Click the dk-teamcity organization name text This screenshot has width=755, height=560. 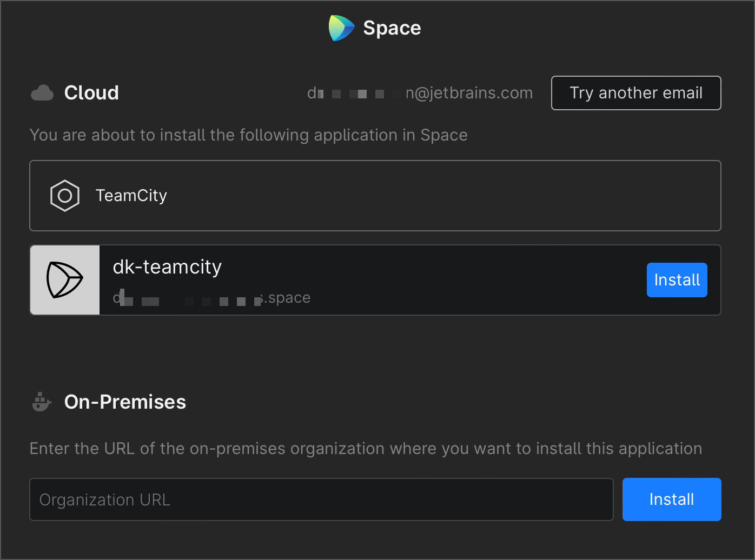click(x=167, y=266)
